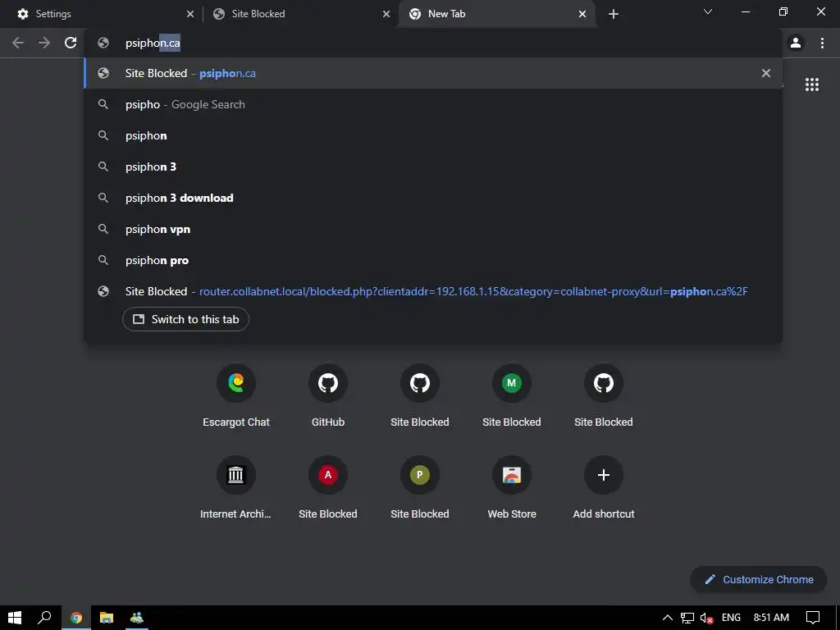This screenshot has height=630, width=840.
Task: Remove the psiphon.ca suggestion with its X
Action: 766,73
